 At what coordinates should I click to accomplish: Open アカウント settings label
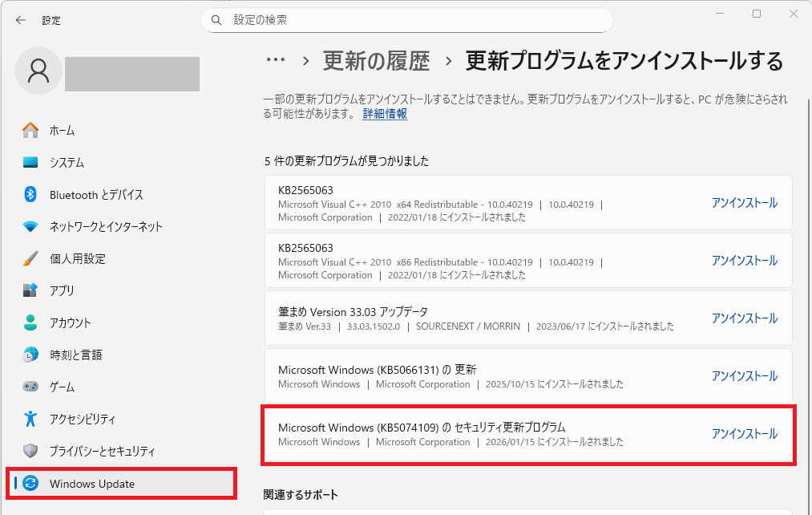point(70,322)
